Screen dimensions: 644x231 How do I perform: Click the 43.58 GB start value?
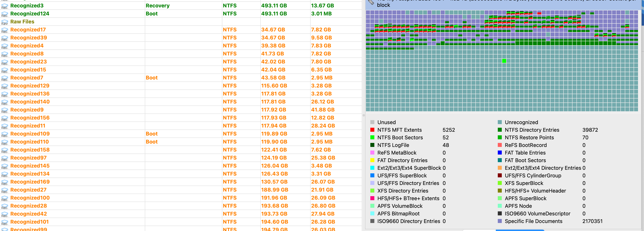[x=273, y=78]
